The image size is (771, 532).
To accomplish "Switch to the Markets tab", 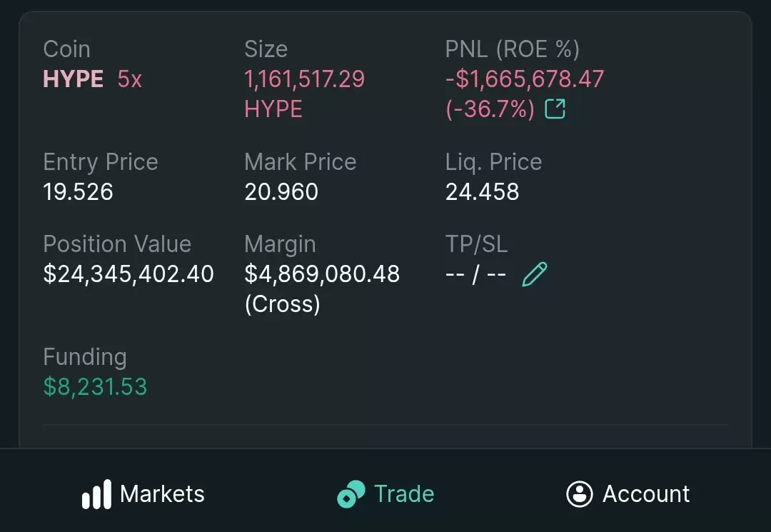I will coord(143,494).
